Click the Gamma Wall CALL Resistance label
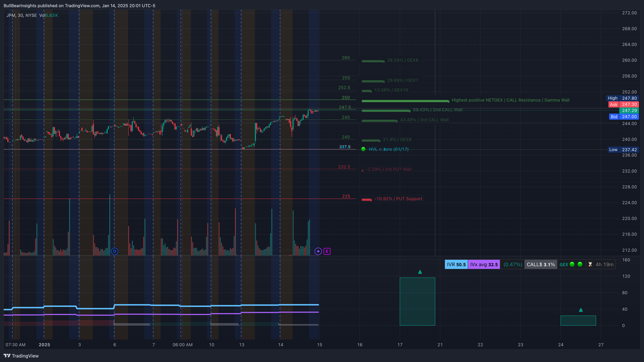This screenshot has width=644, height=362. click(510, 100)
